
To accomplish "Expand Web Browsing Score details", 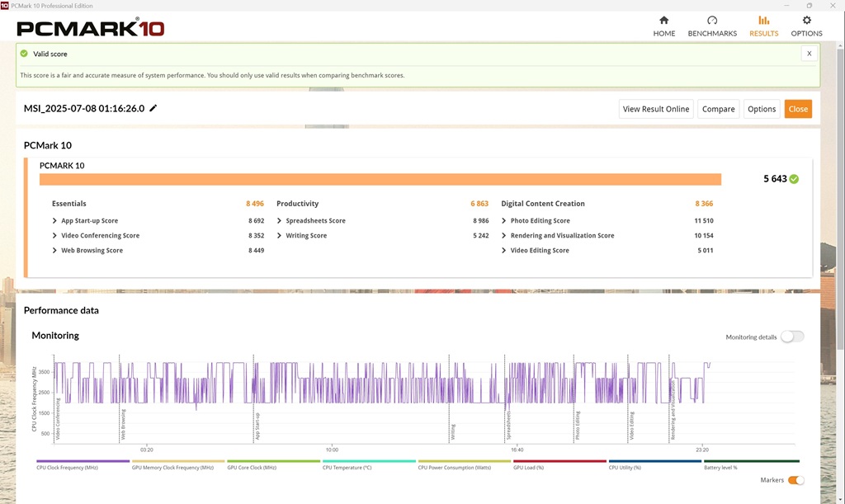I will (54, 251).
